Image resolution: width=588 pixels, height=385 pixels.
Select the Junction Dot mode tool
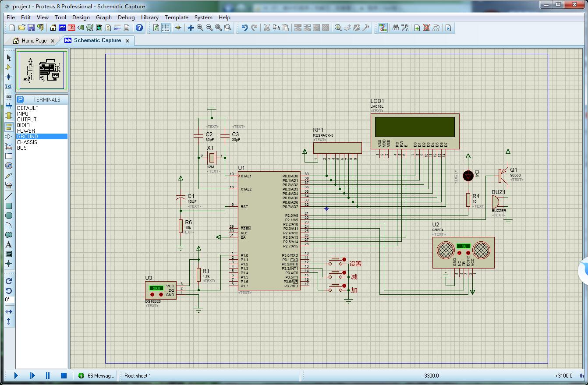[x=8, y=77]
